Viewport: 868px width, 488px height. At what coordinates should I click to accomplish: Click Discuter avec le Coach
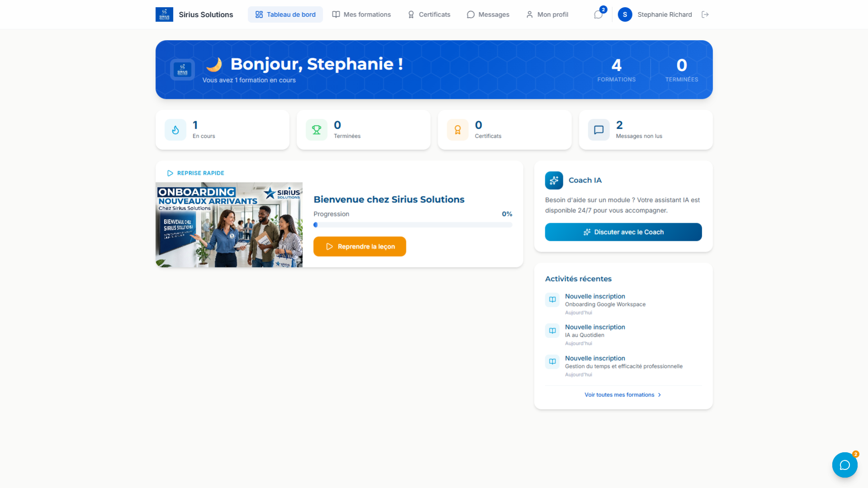pos(623,232)
